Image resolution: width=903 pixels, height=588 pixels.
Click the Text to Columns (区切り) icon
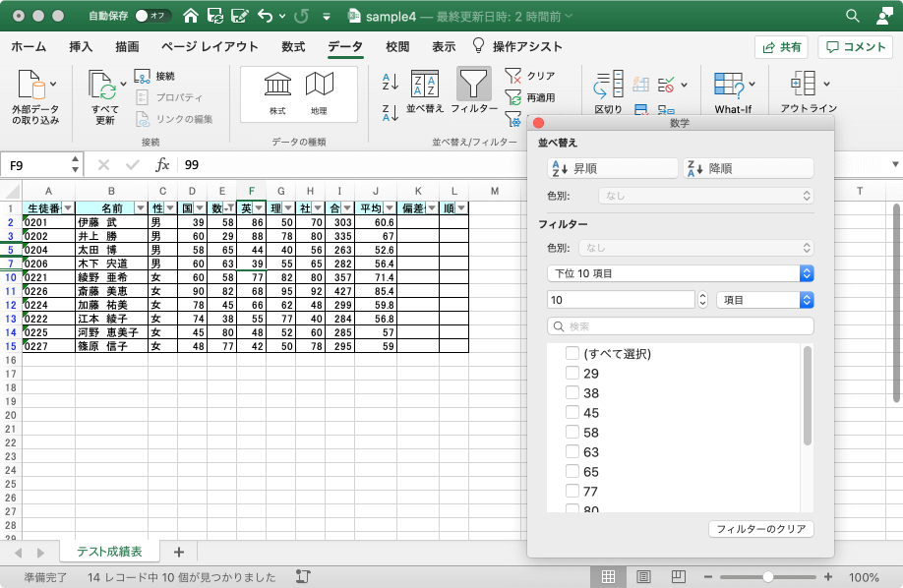click(608, 85)
